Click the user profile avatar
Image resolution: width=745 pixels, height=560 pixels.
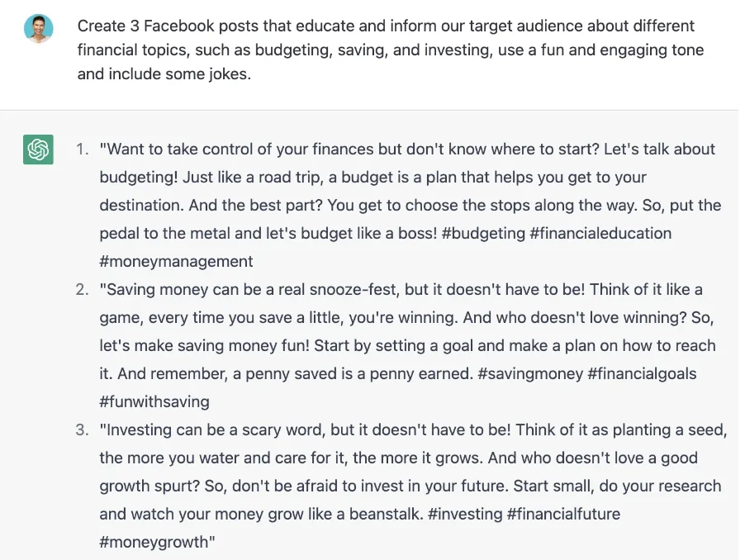pos(39,29)
